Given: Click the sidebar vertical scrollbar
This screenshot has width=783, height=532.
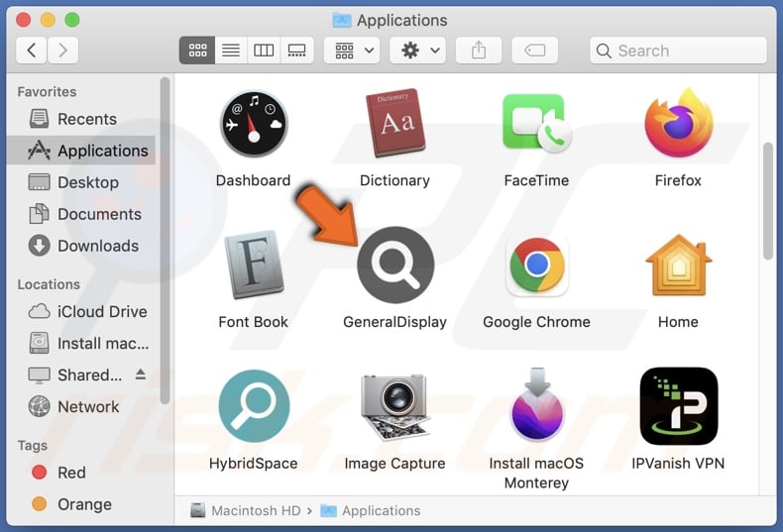Looking at the screenshot, I should tap(165, 240).
